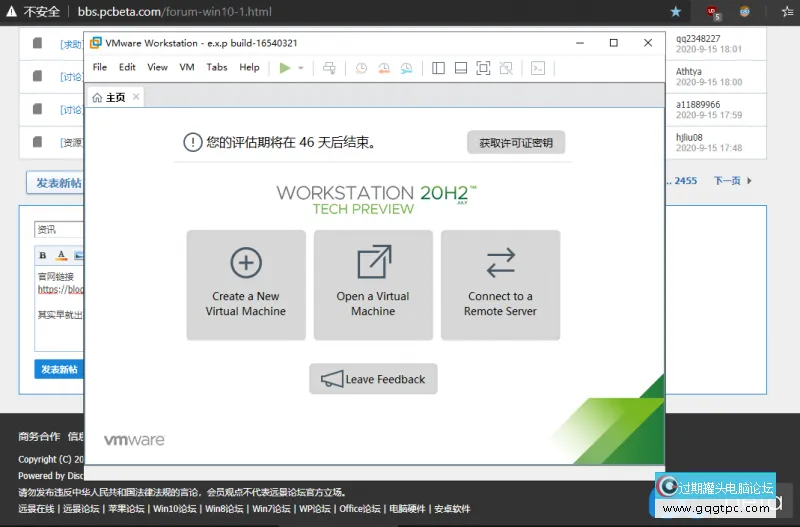Open the console view toolbar icon
The width and height of the screenshot is (800, 527).
pyautogui.click(x=538, y=68)
